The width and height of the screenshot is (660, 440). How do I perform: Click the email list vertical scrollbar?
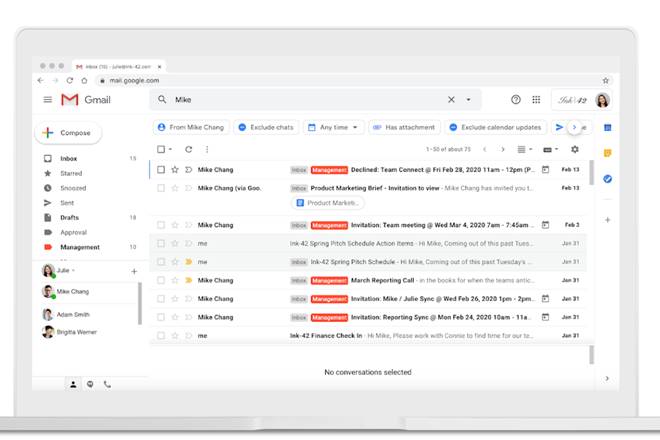[591, 174]
